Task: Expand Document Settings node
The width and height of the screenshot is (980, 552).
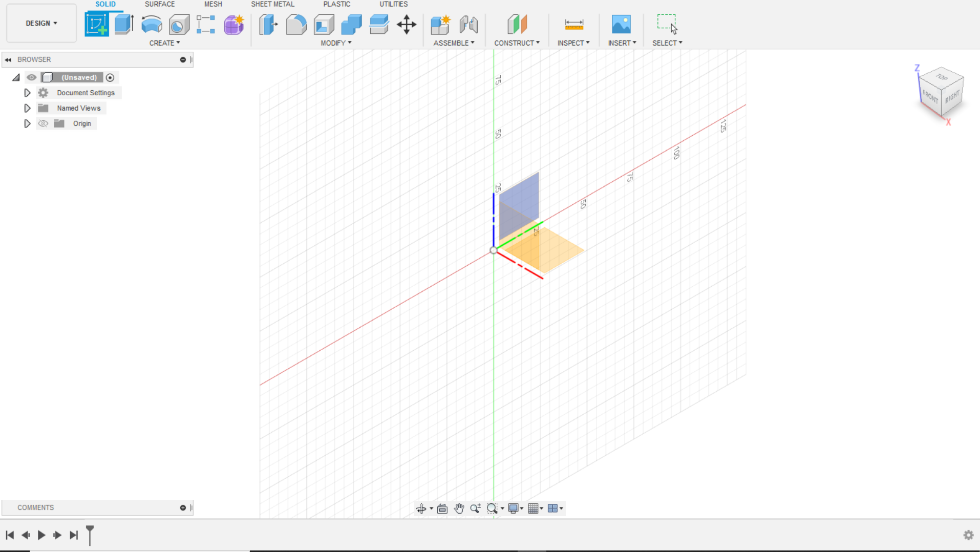Action: point(28,93)
